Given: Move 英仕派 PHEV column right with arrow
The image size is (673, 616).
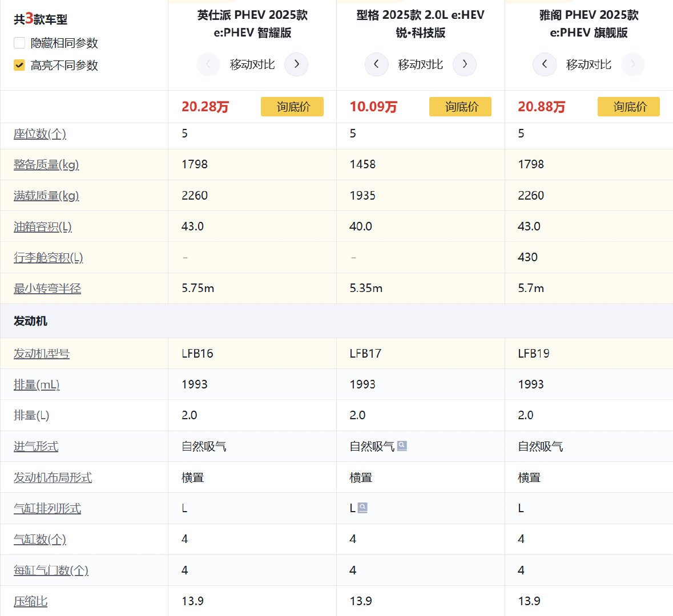Looking at the screenshot, I should click(x=296, y=64).
